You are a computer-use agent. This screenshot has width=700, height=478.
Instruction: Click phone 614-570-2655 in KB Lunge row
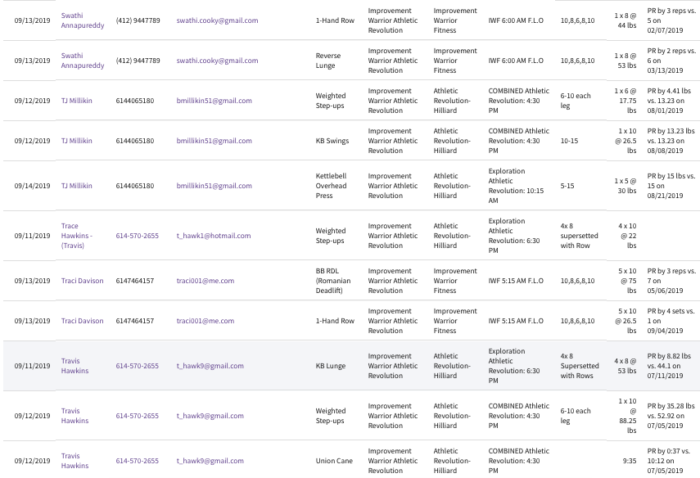click(x=137, y=366)
